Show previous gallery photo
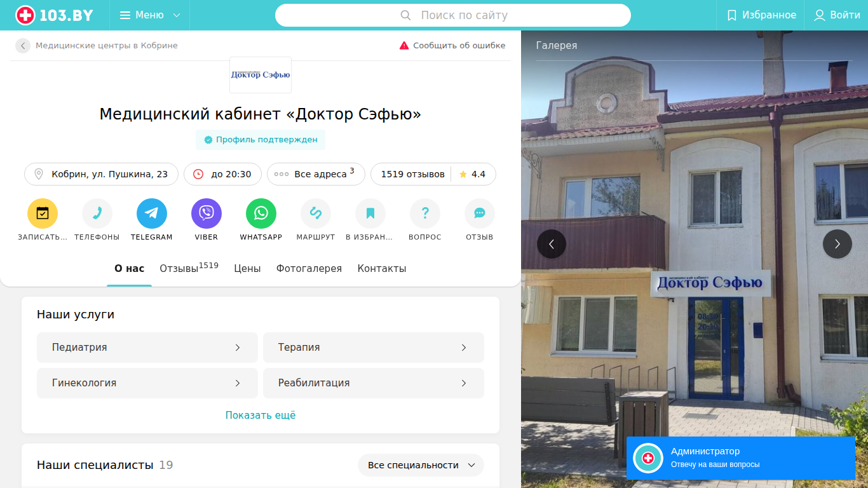 pos(552,244)
